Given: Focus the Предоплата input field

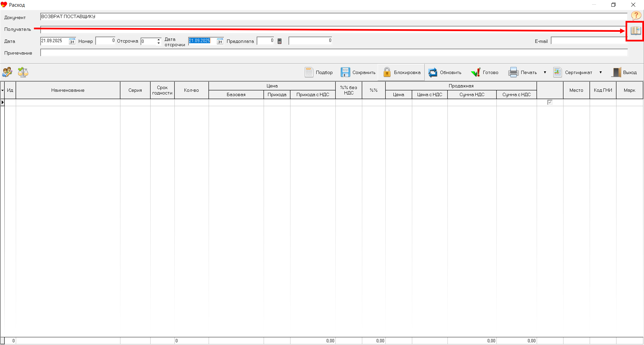Looking at the screenshot, I should click(266, 41).
